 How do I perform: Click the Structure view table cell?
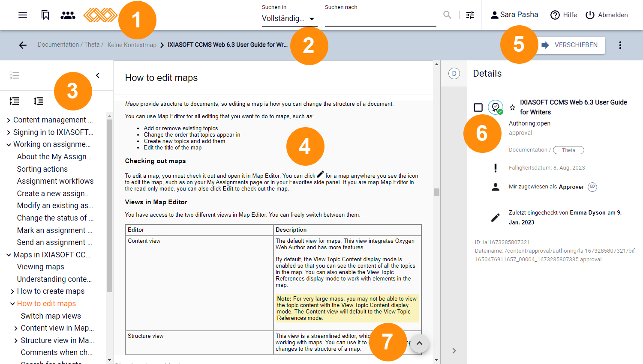point(199,342)
